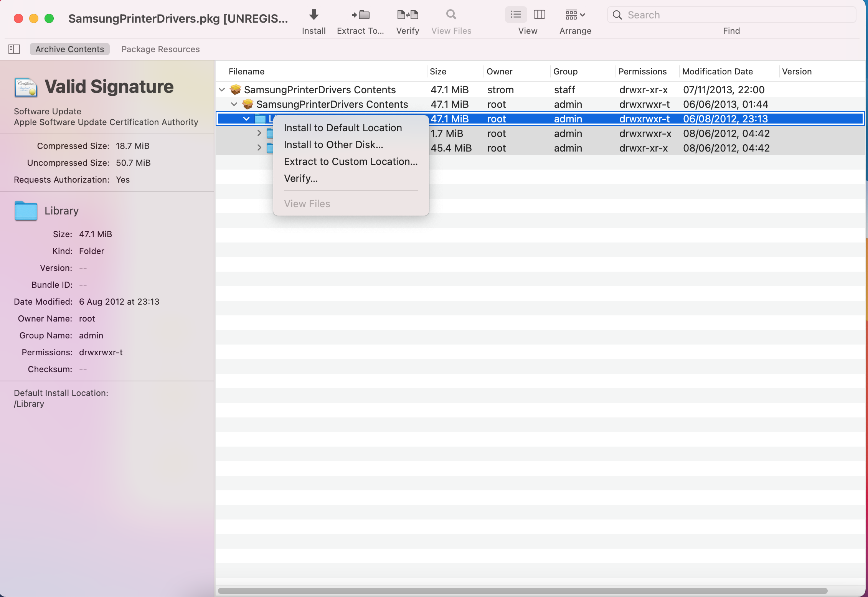Click the horizontal scrollbar at bottom

(x=523, y=590)
